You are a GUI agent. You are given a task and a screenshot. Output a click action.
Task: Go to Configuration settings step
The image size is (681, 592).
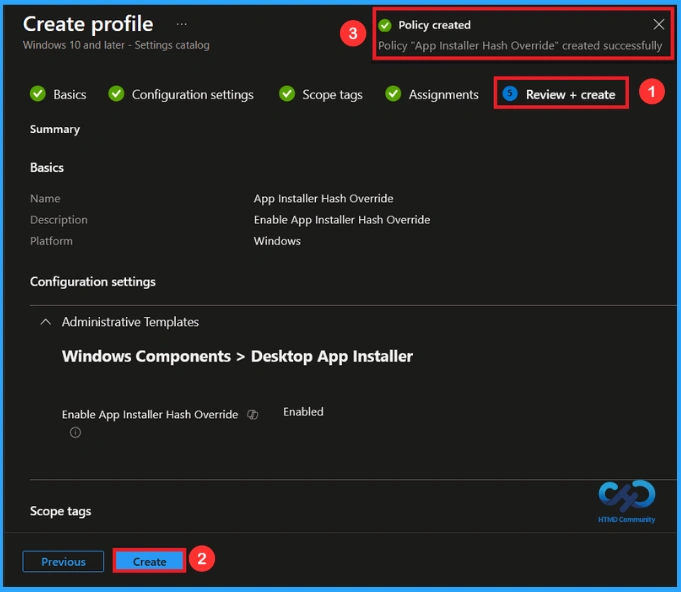click(x=192, y=94)
